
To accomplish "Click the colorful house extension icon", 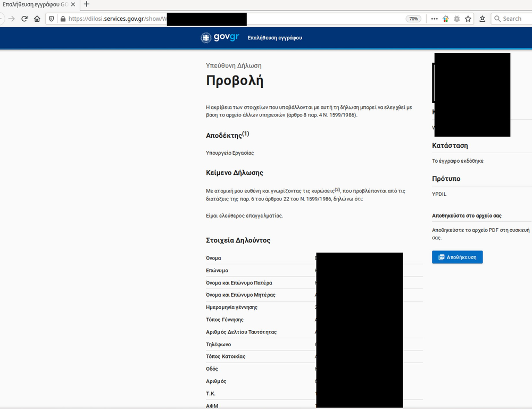I will [x=446, y=19].
